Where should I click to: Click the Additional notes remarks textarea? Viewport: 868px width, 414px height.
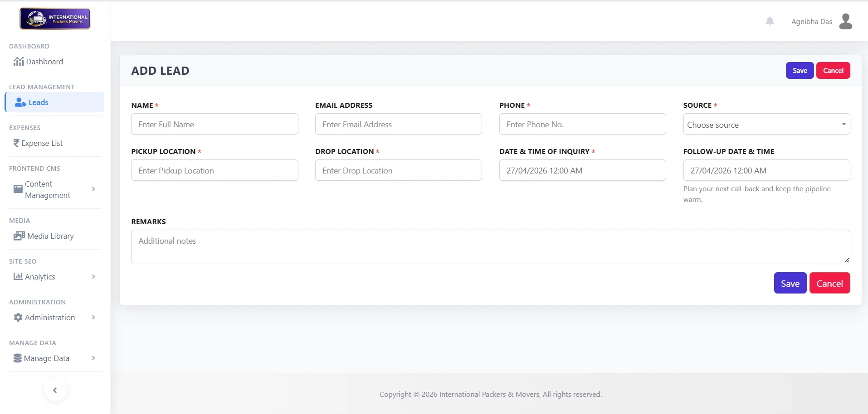(490, 246)
